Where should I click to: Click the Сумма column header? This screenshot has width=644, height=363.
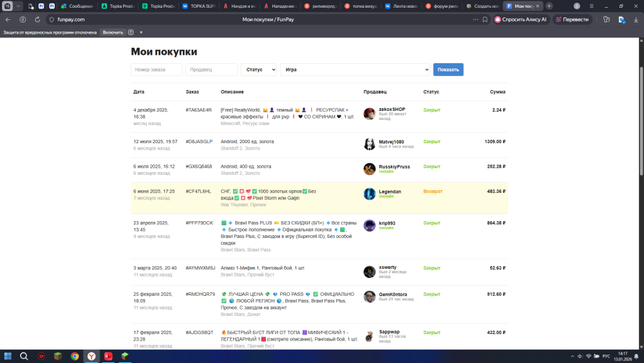(497, 92)
